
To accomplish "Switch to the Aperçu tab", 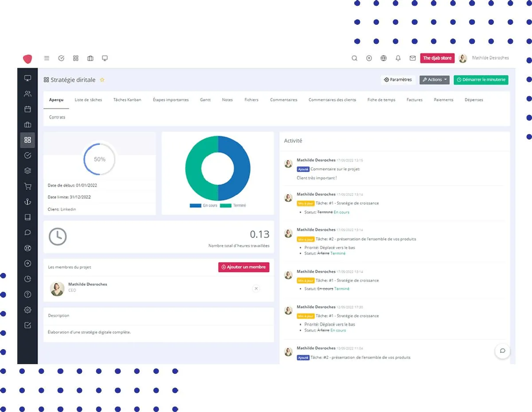I will pyautogui.click(x=56, y=100).
